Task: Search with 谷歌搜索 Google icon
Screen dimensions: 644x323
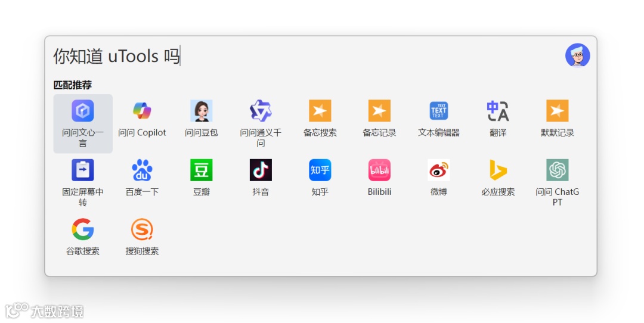Action: tap(83, 229)
